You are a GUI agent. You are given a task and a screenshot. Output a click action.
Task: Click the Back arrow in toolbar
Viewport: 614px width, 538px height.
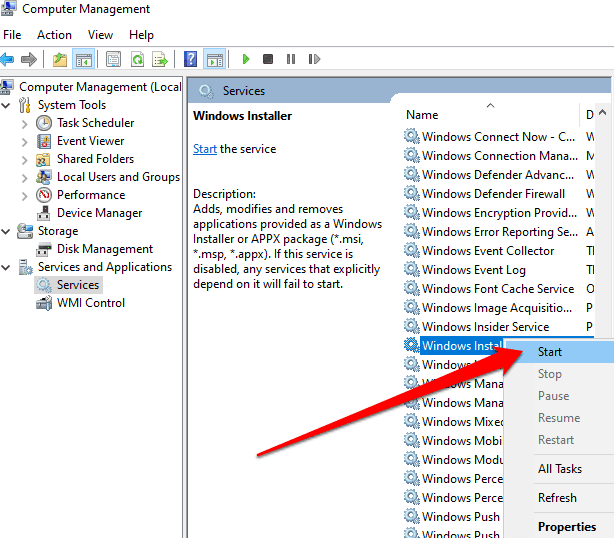point(11,59)
